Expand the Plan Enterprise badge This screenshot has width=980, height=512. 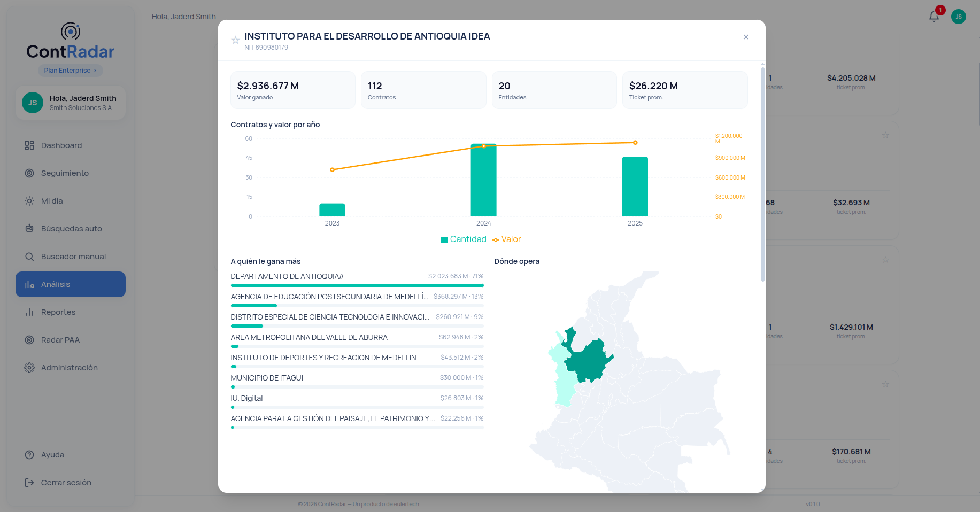[x=71, y=71]
